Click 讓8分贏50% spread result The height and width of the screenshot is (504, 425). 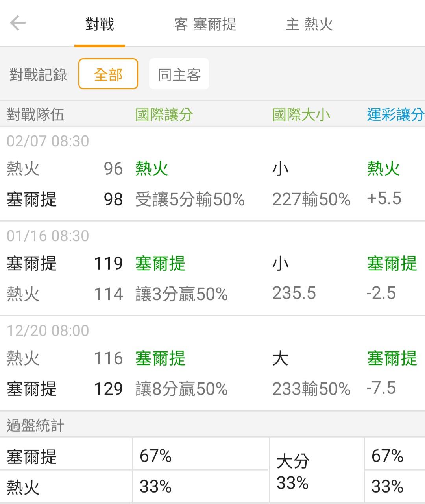tap(181, 389)
